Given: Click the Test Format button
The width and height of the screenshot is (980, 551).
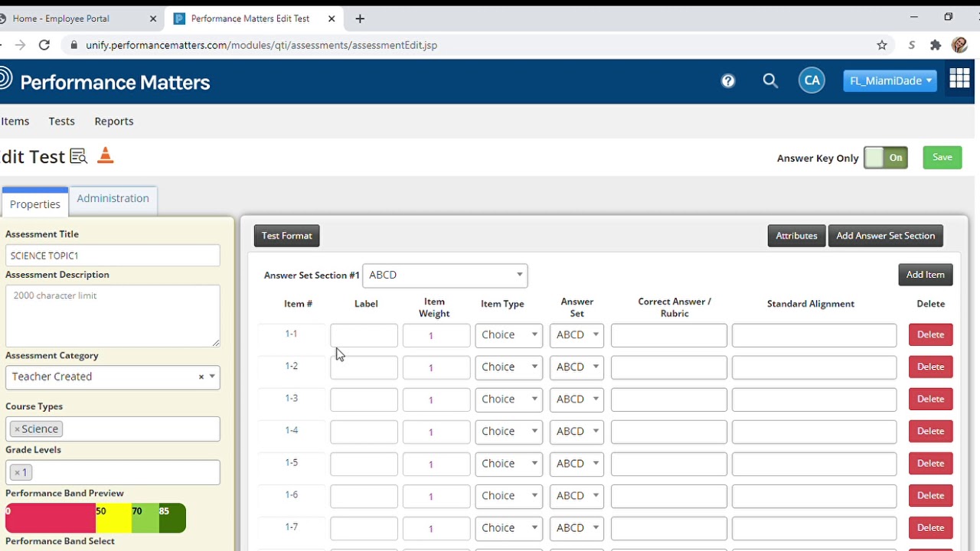Looking at the screenshot, I should (286, 236).
